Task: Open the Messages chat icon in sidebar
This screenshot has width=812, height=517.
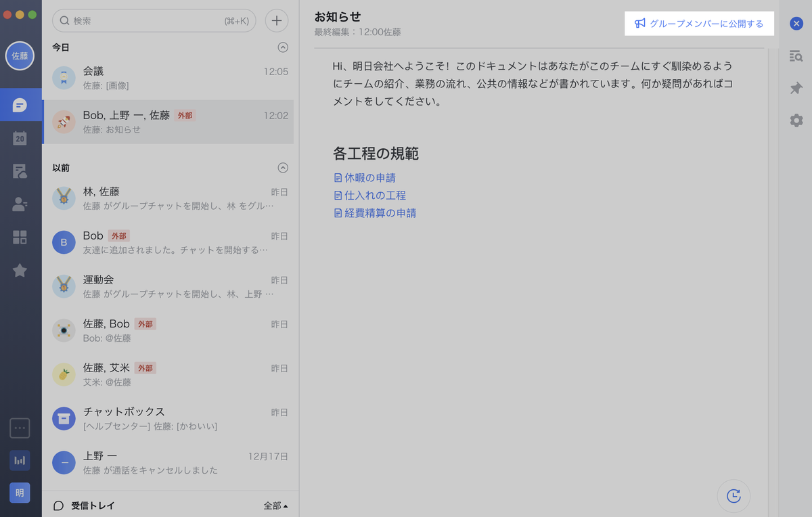Action: pyautogui.click(x=20, y=105)
